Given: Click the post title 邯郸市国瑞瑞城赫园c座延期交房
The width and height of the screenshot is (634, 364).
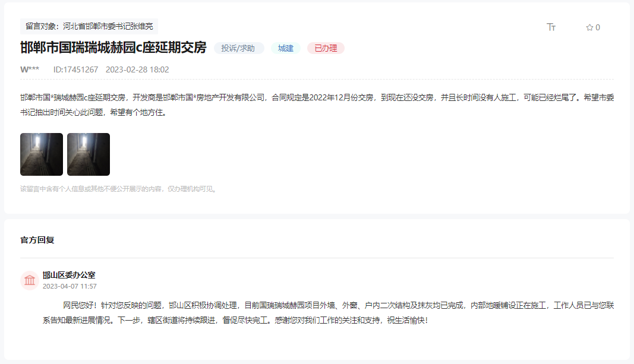Looking at the screenshot, I should [x=113, y=48].
